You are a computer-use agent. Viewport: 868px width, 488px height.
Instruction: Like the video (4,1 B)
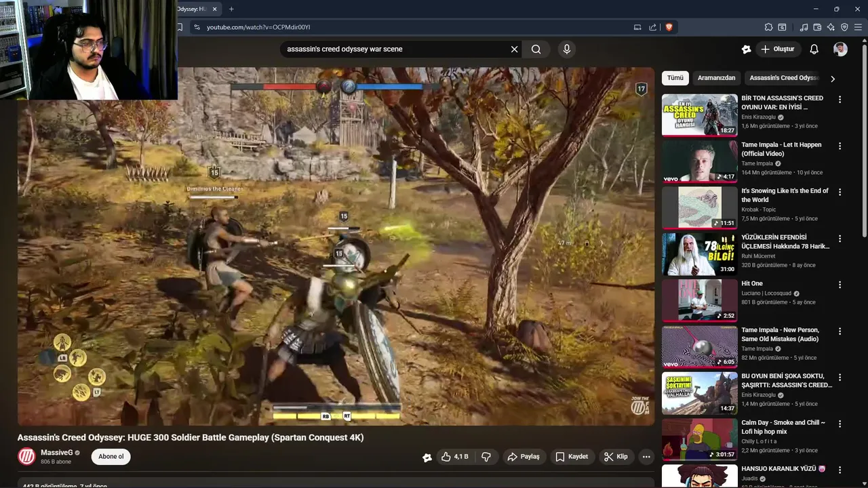click(x=455, y=457)
